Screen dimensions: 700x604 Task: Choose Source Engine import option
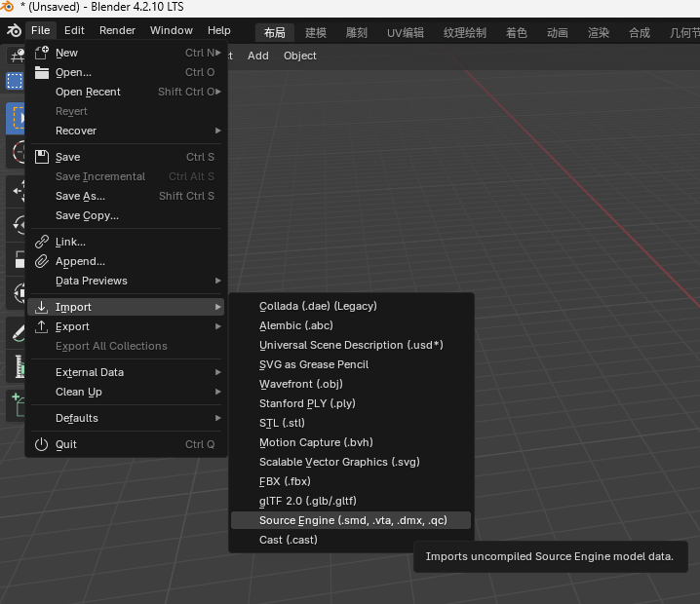[x=352, y=520]
